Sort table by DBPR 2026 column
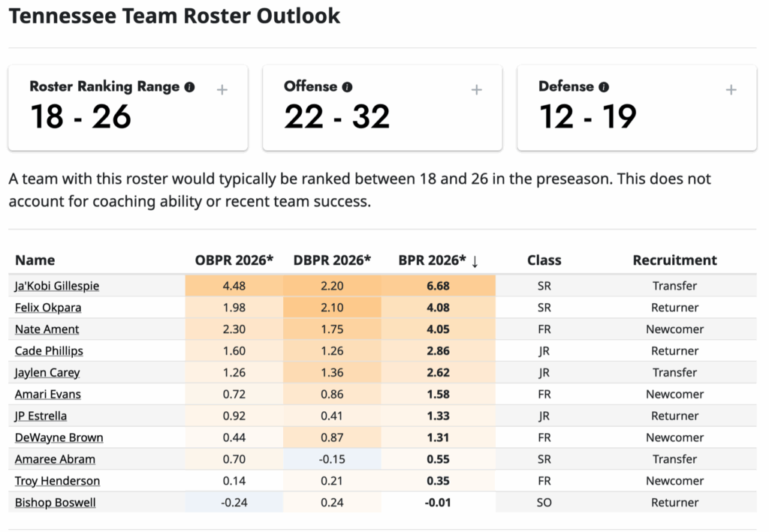 (x=332, y=260)
